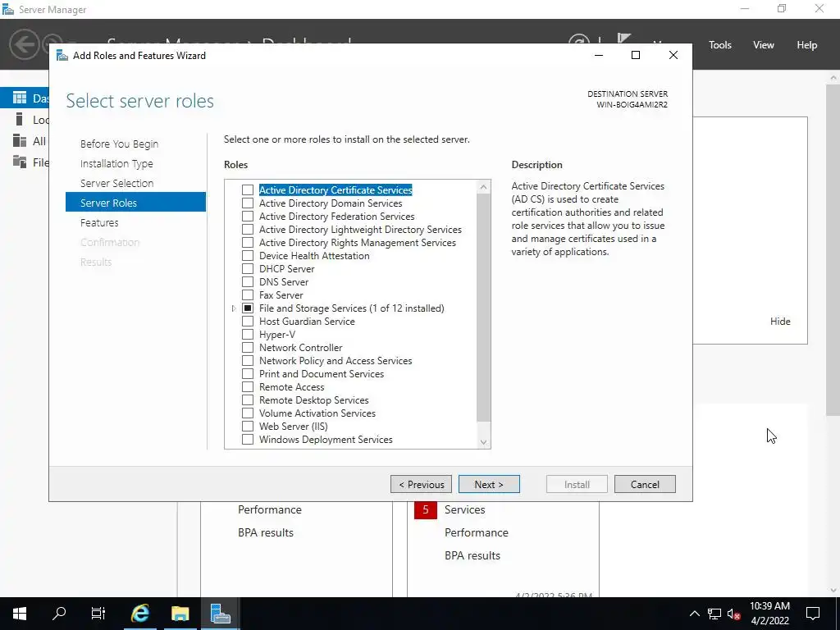Click Server Manager window scroll-up arrow
Screen dimensions: 840x630
coord(833,78)
